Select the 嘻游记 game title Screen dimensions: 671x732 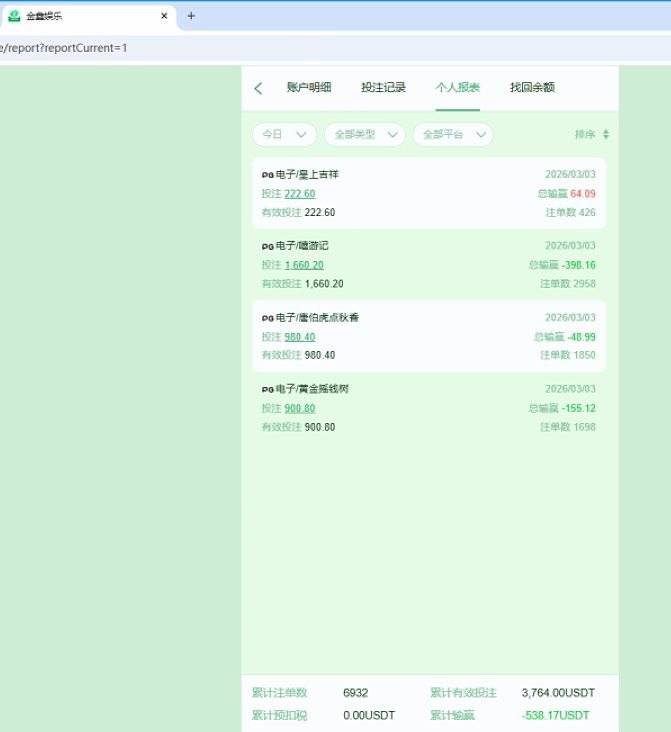coord(313,246)
